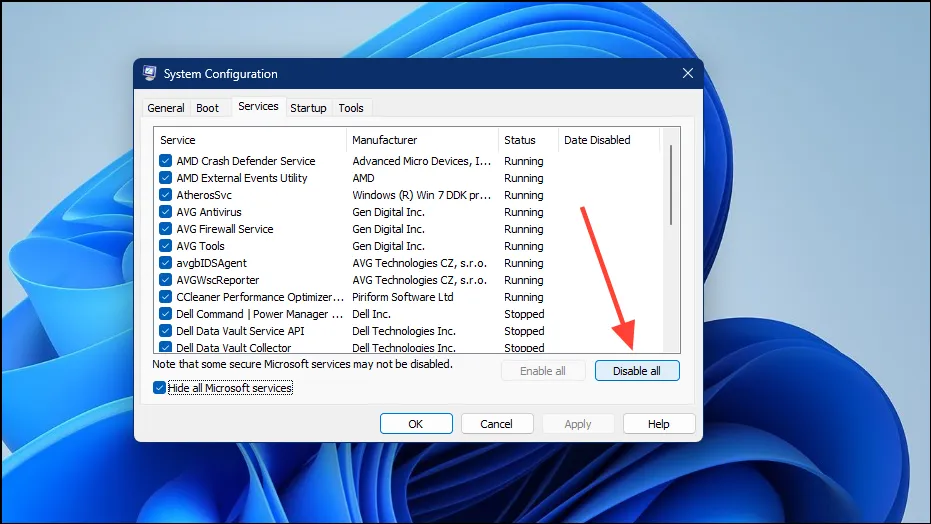This screenshot has width=931, height=524.
Task: Select the Services tab
Action: click(258, 106)
